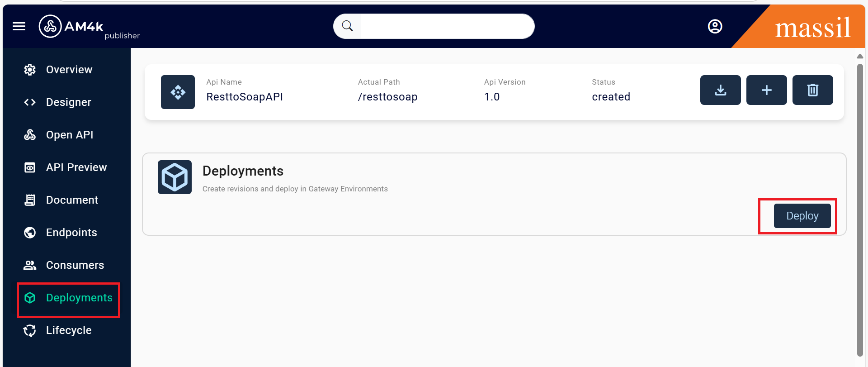The image size is (868, 367).
Task: Navigate to Document in sidebar
Action: 72,200
